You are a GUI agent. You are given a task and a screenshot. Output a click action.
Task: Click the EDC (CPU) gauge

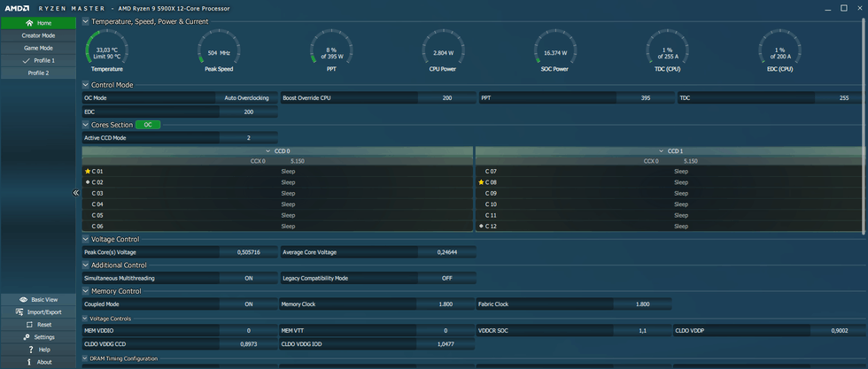click(779, 51)
